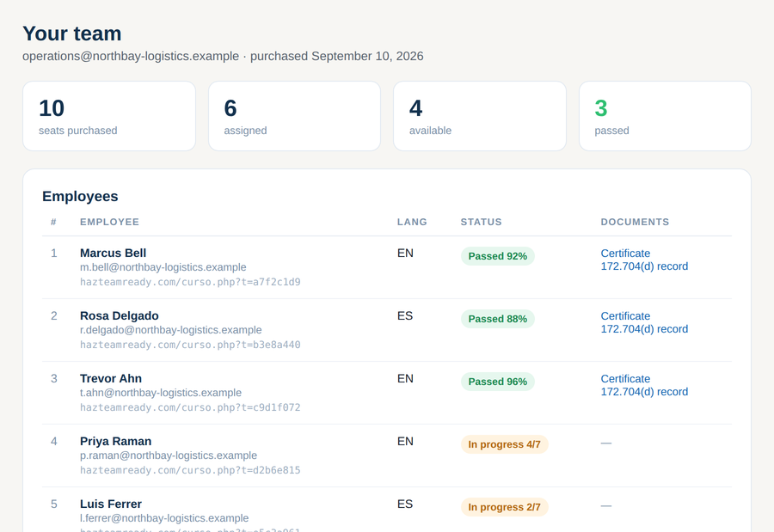Click row number 4 for Priya Raman
Image resolution: width=774 pixels, height=532 pixels.
54,441
